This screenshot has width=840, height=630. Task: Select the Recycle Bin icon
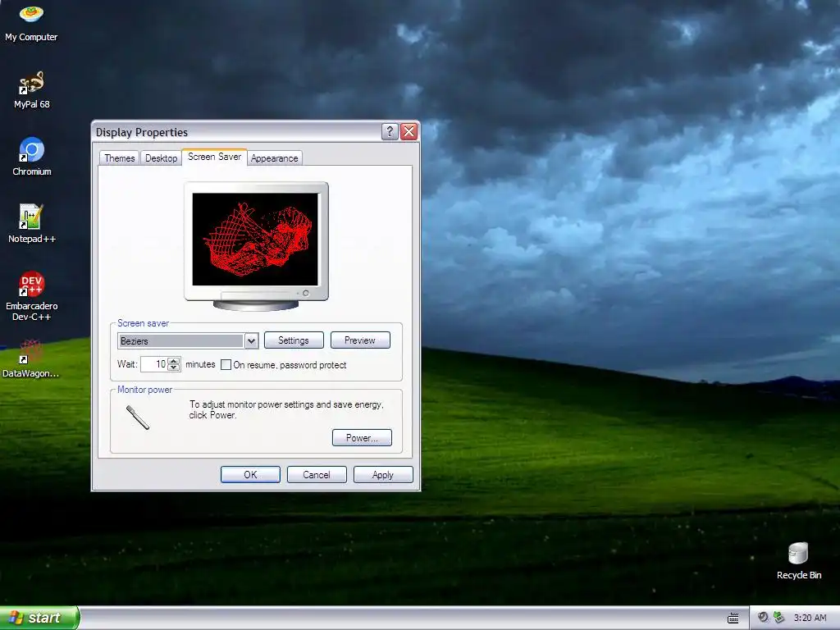click(798, 561)
